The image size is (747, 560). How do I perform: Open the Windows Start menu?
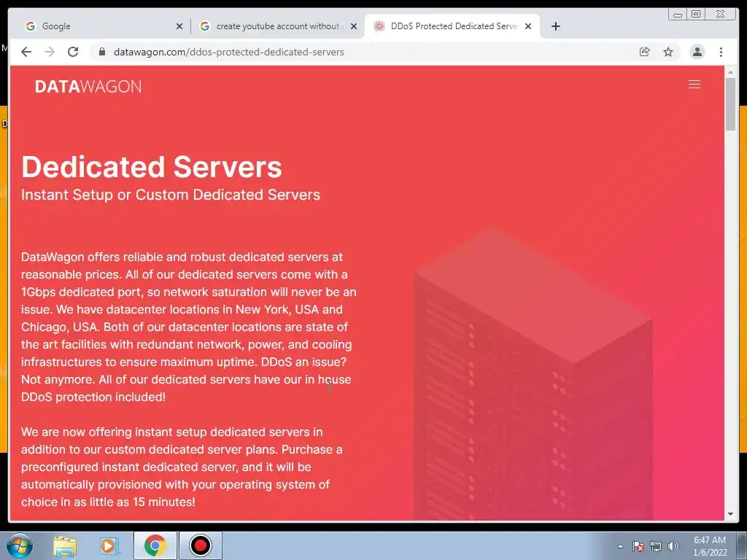pyautogui.click(x=20, y=545)
